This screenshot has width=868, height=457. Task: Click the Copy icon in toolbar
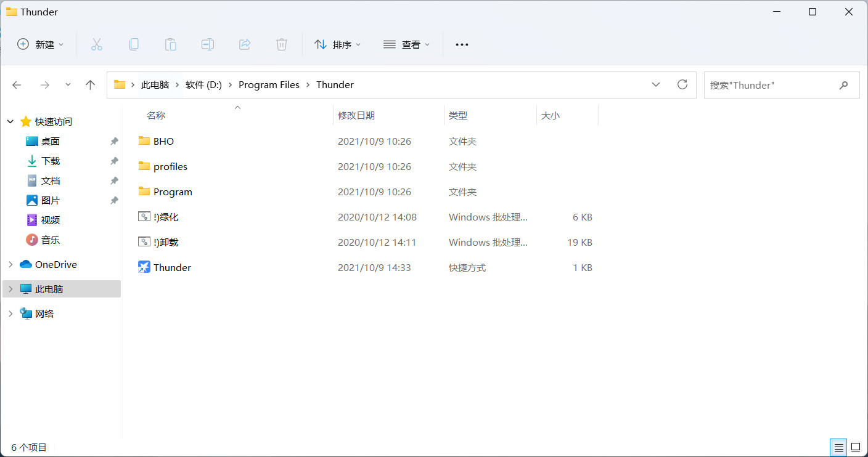[134, 44]
